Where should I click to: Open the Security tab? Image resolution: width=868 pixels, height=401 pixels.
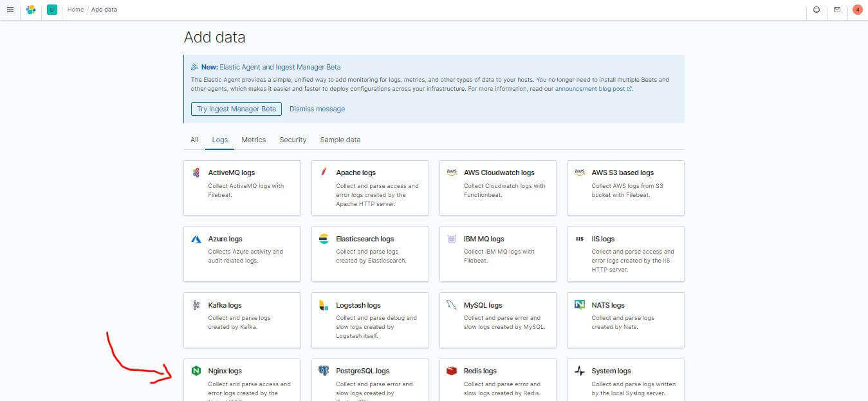[x=293, y=140]
